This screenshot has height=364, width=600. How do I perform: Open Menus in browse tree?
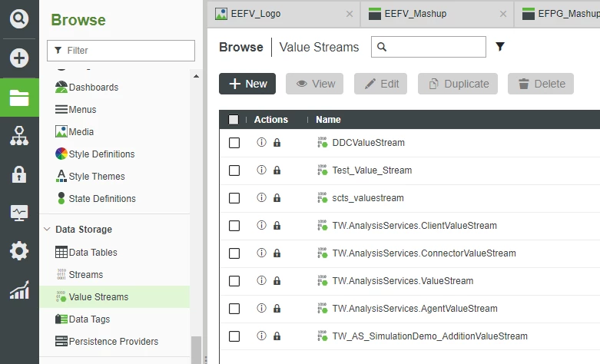[82, 109]
